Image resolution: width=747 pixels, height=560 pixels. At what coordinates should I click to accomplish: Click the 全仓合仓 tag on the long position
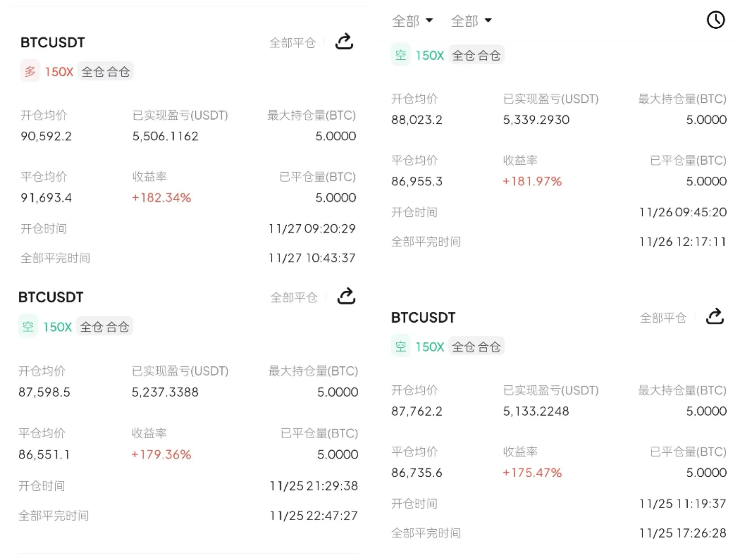tap(106, 71)
